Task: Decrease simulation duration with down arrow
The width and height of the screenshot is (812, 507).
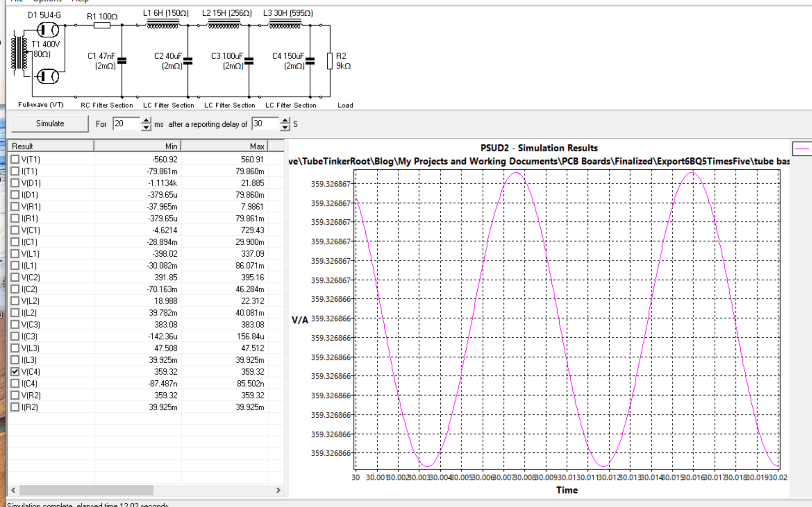Action: point(146,127)
